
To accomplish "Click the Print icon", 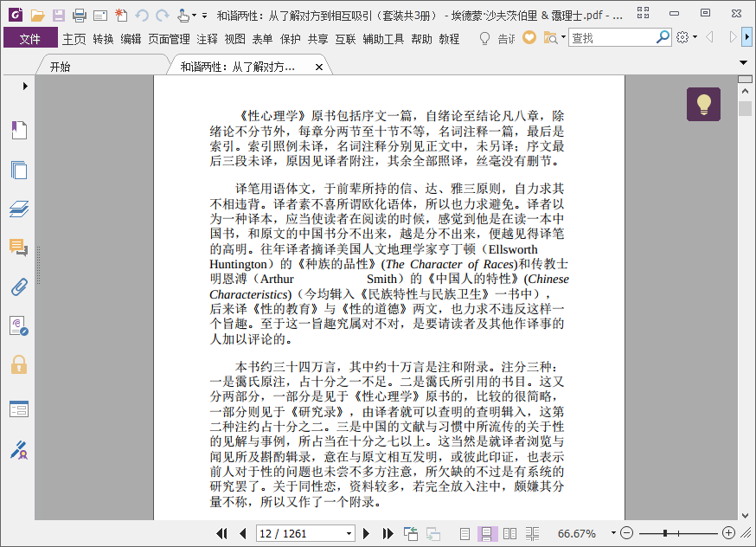I will (80, 16).
